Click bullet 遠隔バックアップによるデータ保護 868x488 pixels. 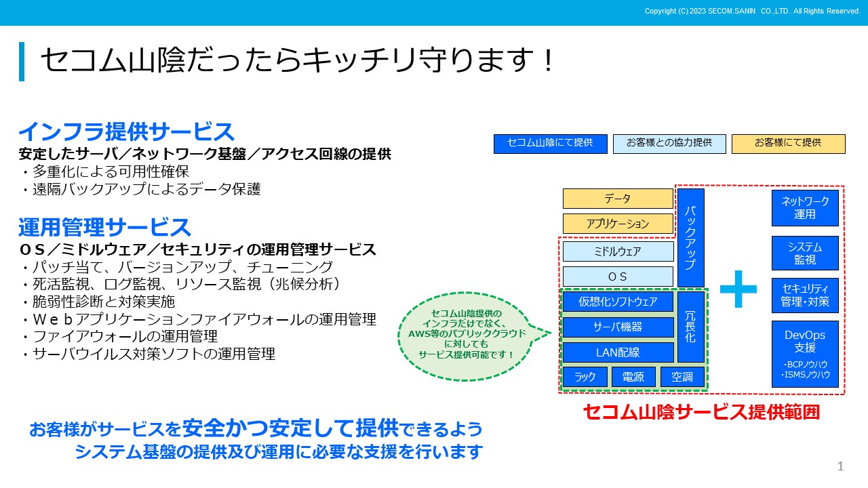click(x=140, y=189)
